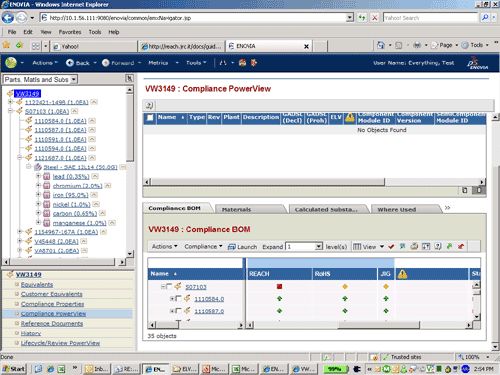Click the export table icon in BOM toolbar

[x=426, y=247]
